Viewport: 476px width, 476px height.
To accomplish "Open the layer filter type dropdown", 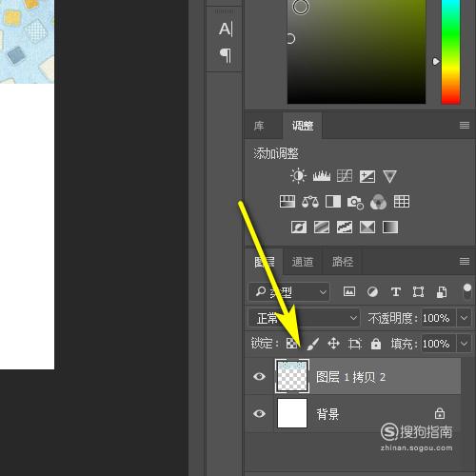I will click(288, 291).
